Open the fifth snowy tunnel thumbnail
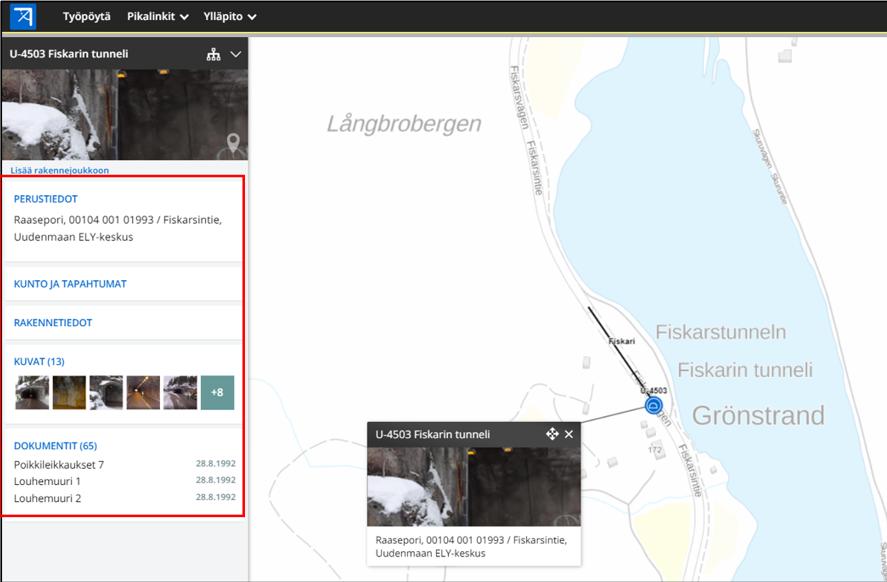 (x=180, y=393)
